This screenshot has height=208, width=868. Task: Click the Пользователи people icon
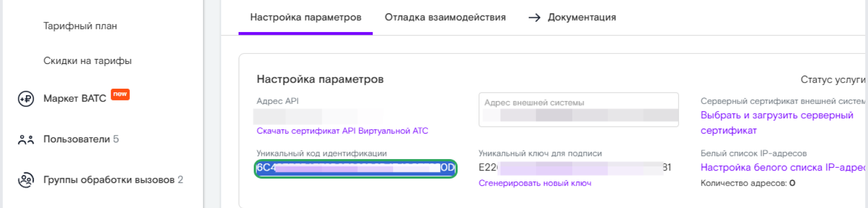pyautogui.click(x=26, y=139)
